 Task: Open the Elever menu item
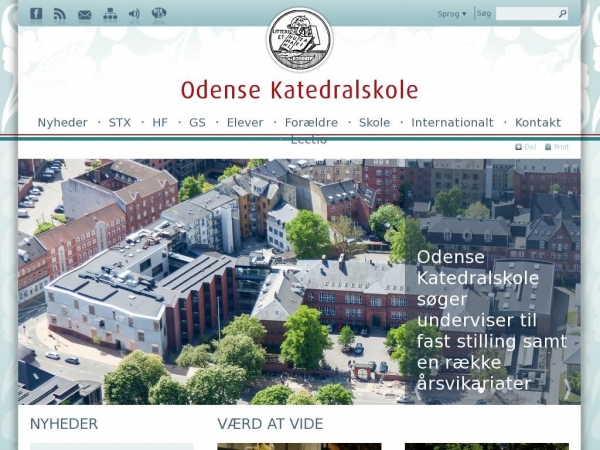[x=245, y=122]
